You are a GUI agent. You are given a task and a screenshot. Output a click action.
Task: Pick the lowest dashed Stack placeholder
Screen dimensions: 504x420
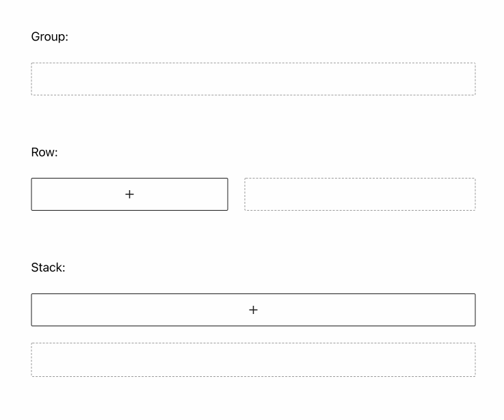click(253, 360)
